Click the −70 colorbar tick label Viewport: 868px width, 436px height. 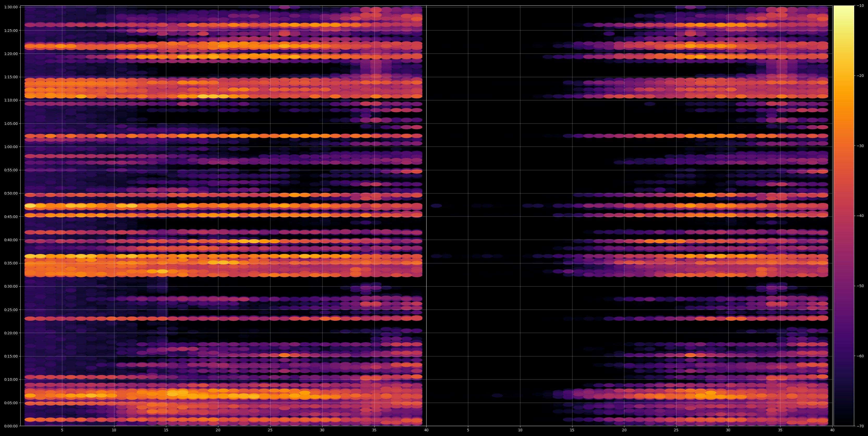pos(860,426)
